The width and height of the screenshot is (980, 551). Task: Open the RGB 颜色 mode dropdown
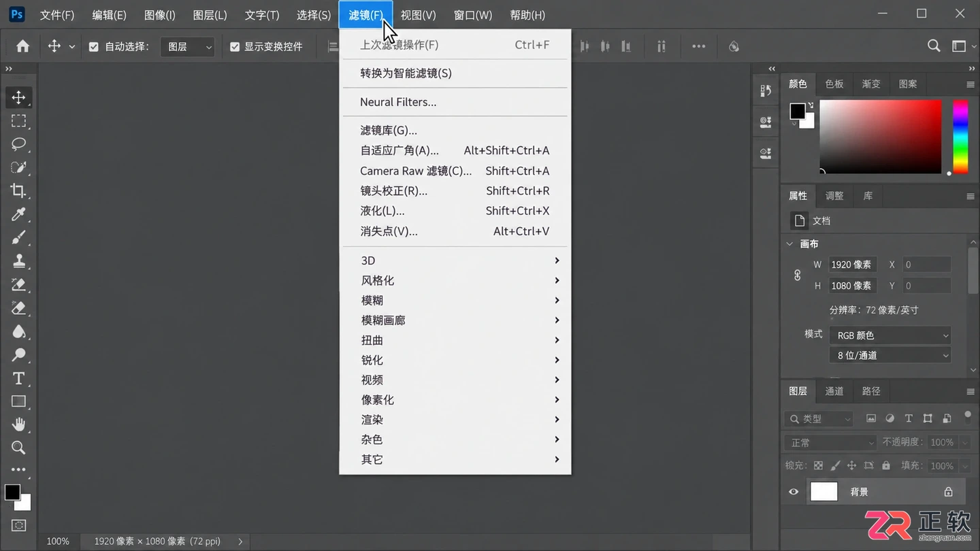890,335
